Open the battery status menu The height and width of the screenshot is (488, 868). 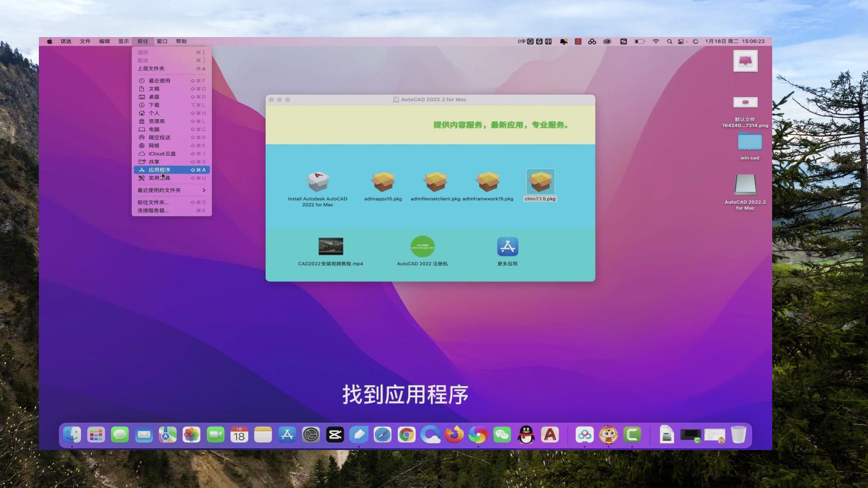click(640, 41)
